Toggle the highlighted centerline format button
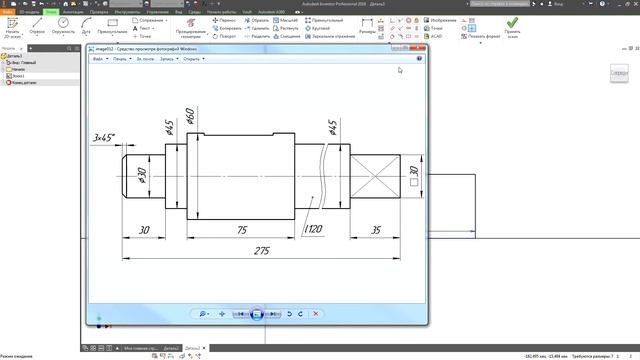 click(472, 28)
